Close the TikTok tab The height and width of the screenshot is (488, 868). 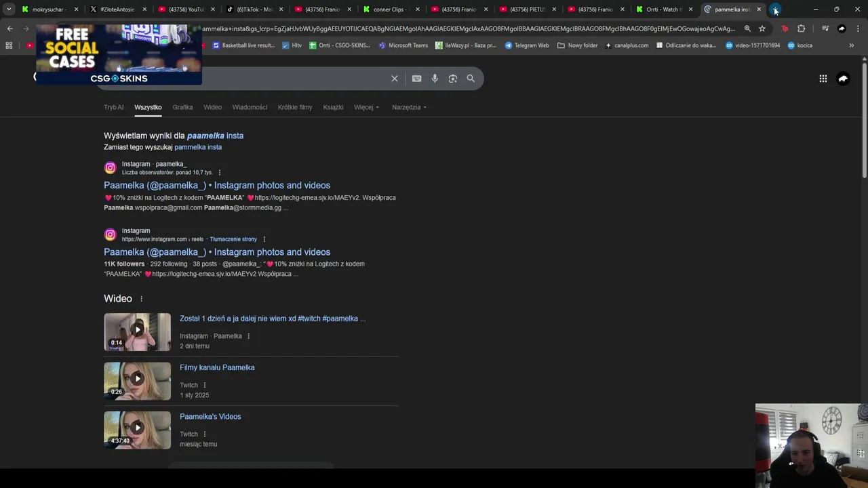coord(281,9)
